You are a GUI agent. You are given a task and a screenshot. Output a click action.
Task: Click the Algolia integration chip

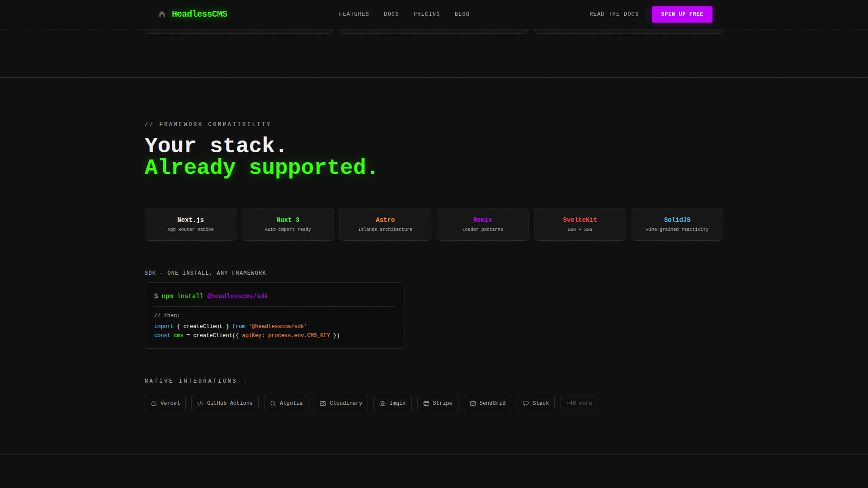point(286,404)
